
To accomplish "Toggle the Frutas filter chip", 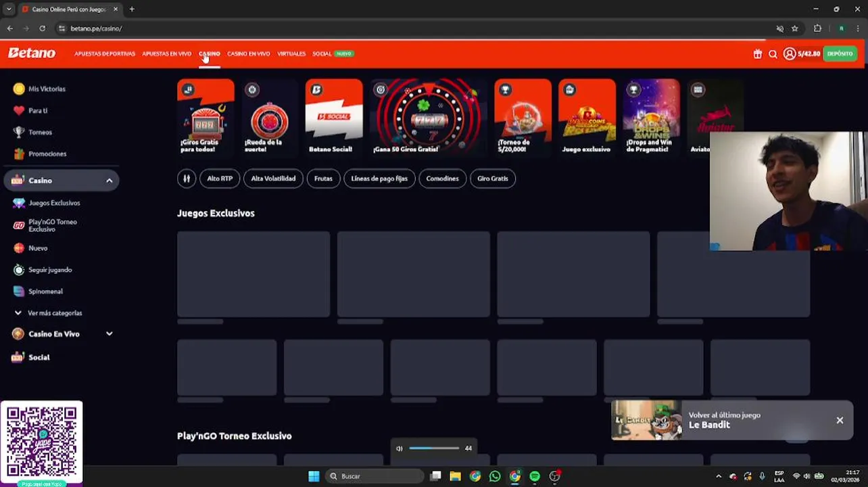I will (x=323, y=179).
